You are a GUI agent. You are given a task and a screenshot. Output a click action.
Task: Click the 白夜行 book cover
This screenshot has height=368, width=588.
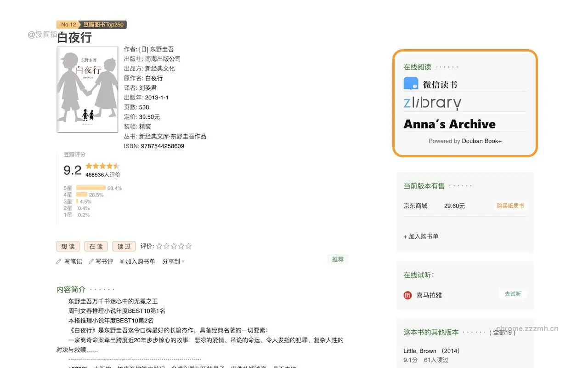click(x=87, y=89)
